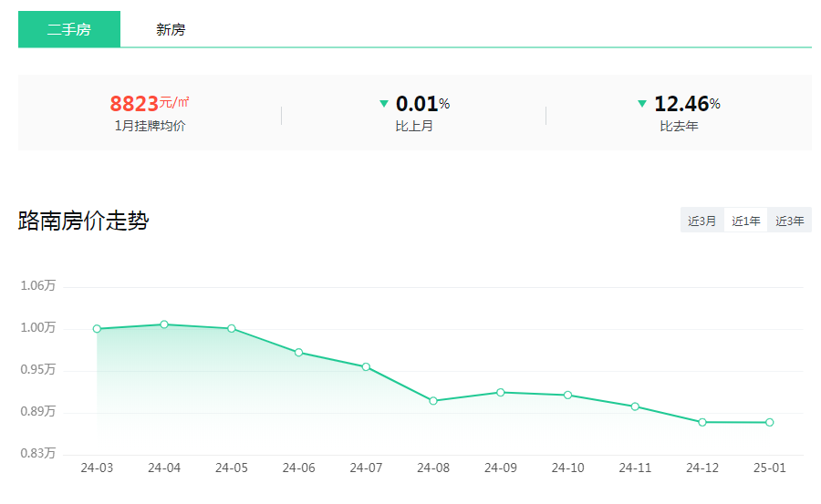This screenshot has height=504, width=821.
Task: Select the 近1年 time range
Action: click(745, 221)
